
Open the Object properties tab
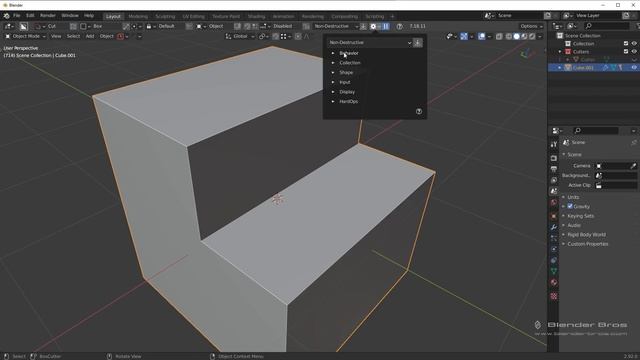(554, 216)
